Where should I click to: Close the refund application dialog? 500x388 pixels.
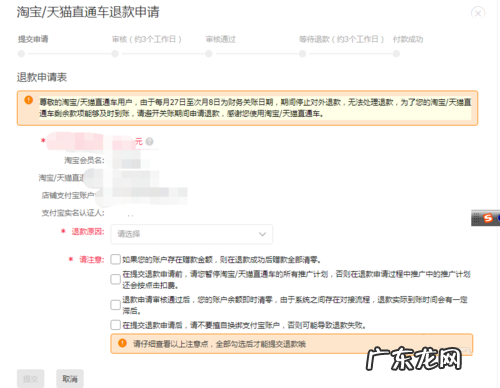[x=478, y=13]
